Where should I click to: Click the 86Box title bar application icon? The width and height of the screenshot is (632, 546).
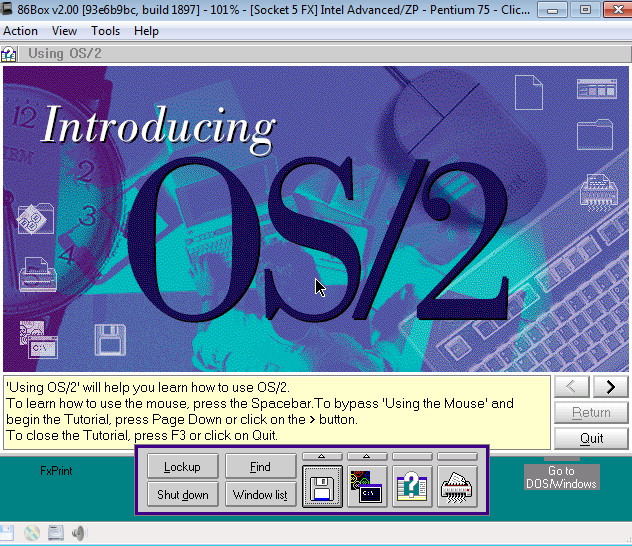(6, 9)
